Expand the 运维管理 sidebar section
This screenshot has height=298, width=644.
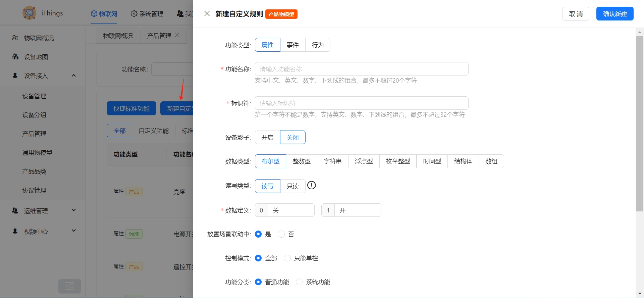(x=74, y=210)
